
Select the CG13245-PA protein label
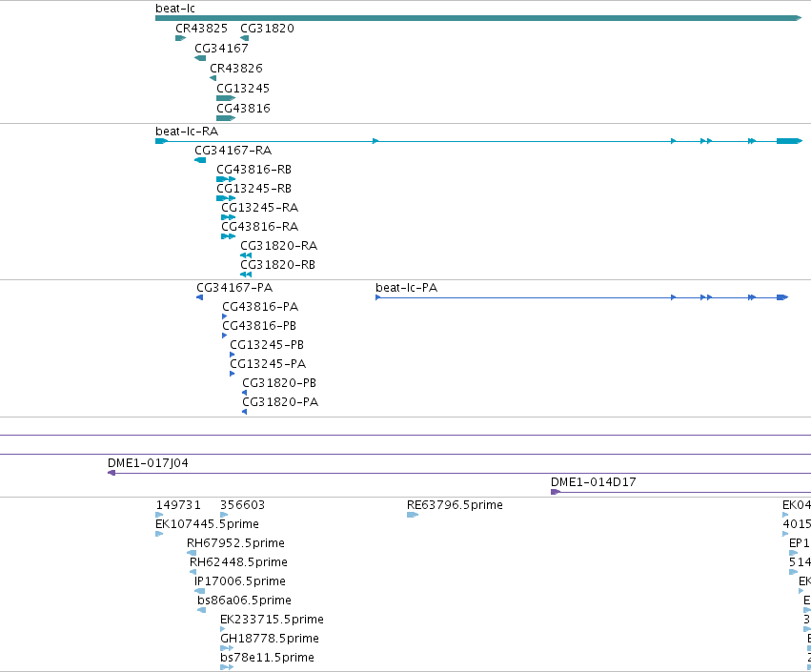[268, 365]
